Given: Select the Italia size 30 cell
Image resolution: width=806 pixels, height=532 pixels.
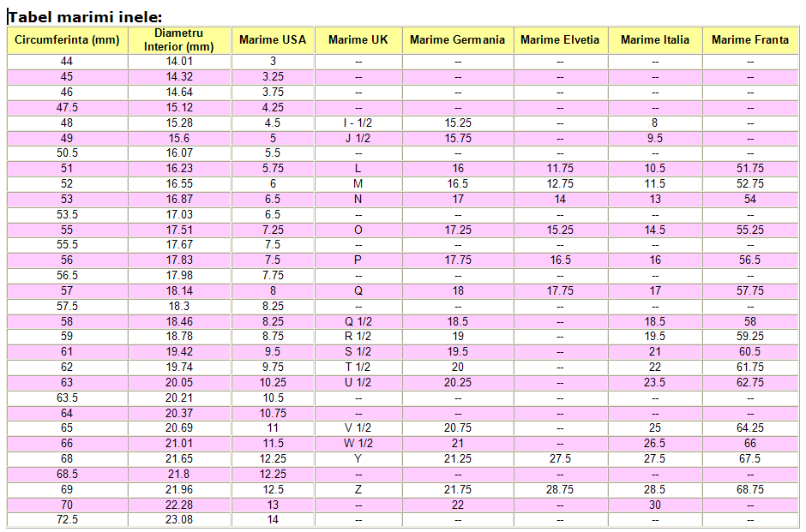Looking at the screenshot, I should 655,505.
